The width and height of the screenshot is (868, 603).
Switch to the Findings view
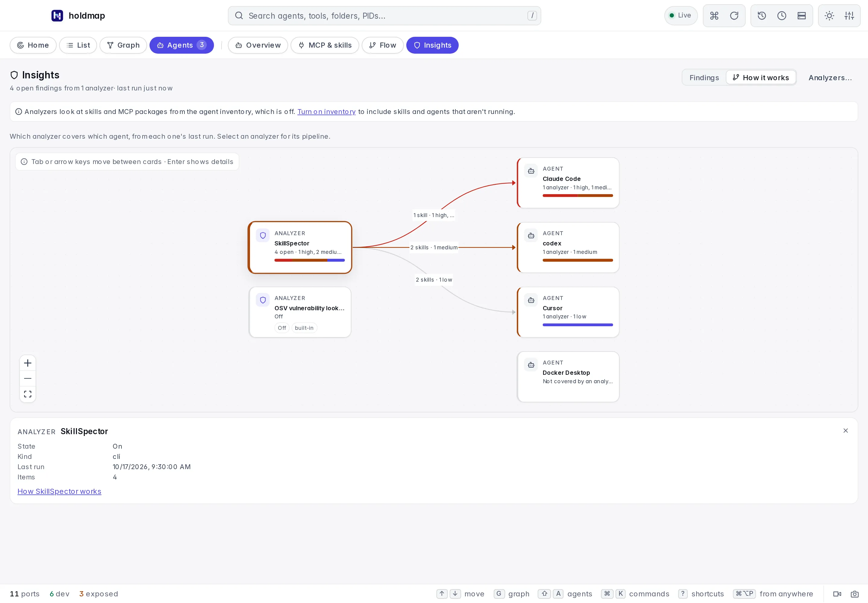(704, 77)
